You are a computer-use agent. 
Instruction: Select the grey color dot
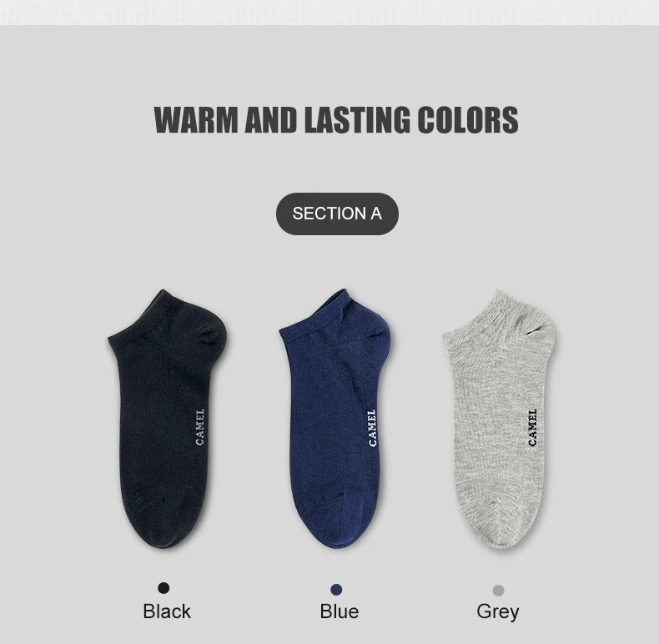[x=499, y=590]
